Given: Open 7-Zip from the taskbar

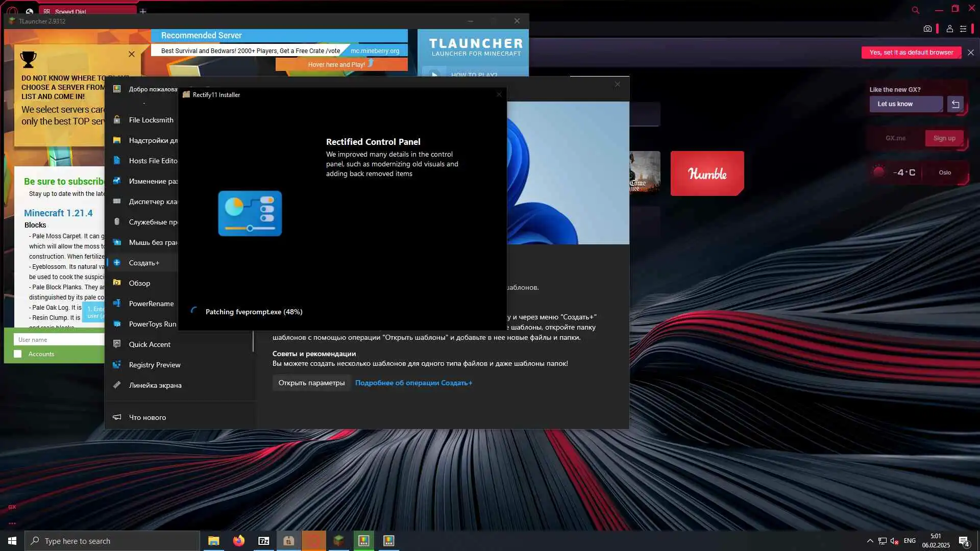Looking at the screenshot, I should (x=264, y=541).
